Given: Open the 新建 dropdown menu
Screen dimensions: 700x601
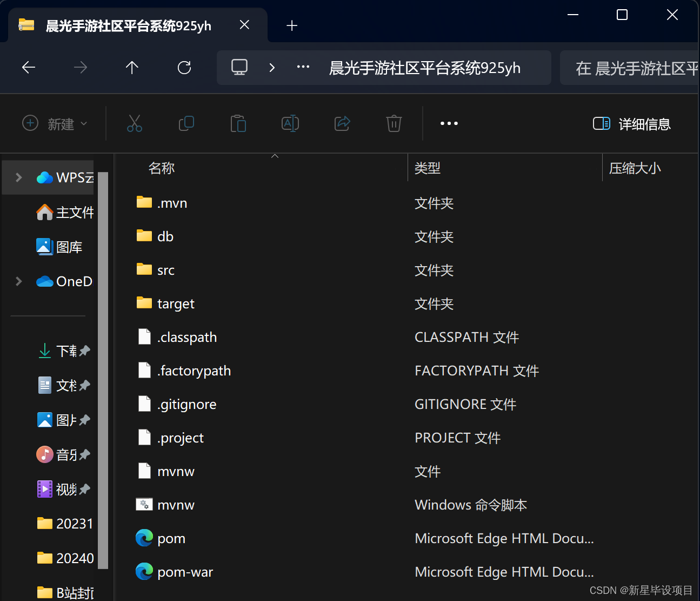Looking at the screenshot, I should coord(55,124).
